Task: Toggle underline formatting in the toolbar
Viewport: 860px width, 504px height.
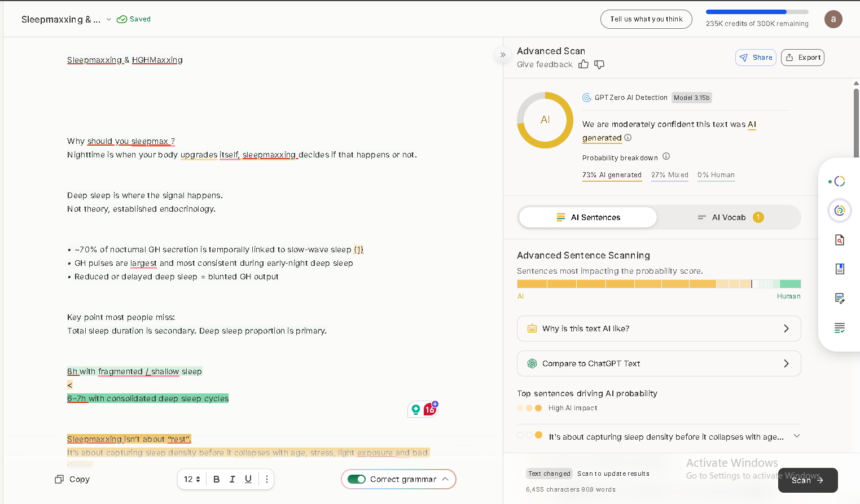Action: 248,479
